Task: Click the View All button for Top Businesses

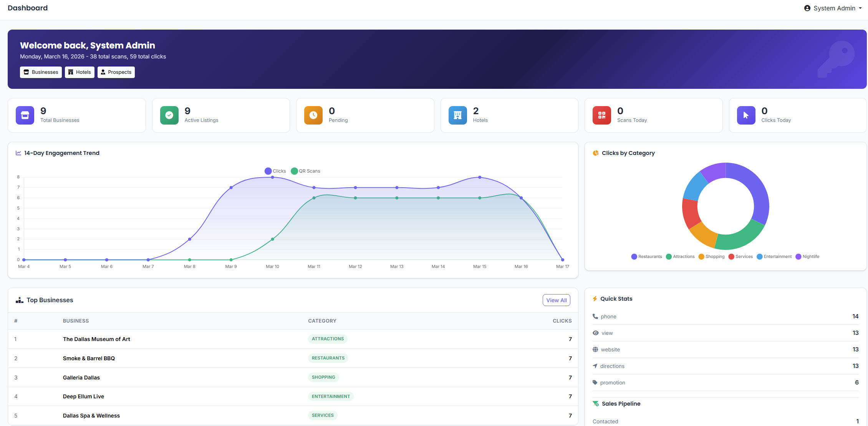Action: (x=556, y=300)
